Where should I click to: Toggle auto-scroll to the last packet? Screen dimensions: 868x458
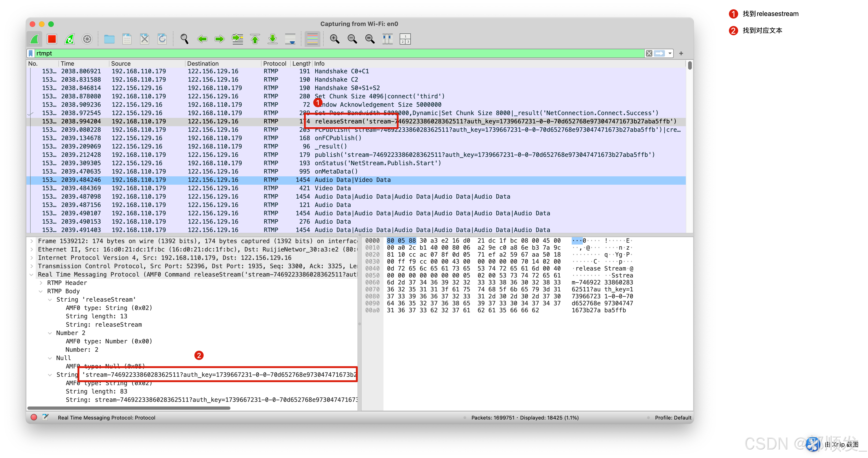[290, 39]
